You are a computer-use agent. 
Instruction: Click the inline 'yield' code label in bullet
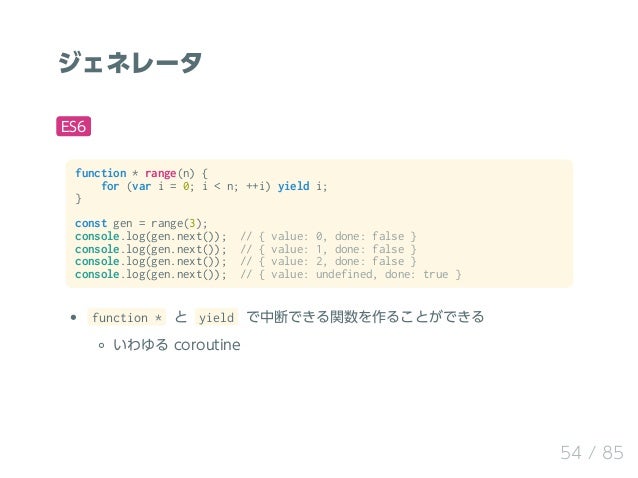click(216, 317)
